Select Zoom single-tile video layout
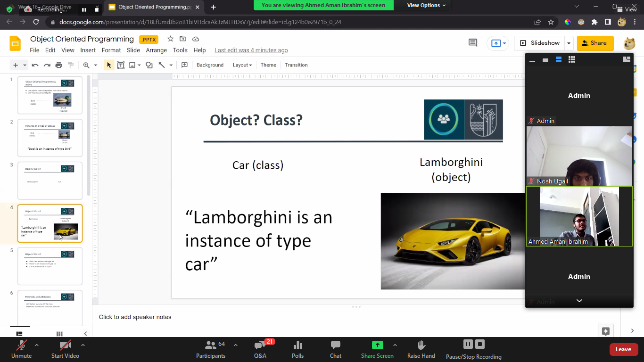The width and height of the screenshot is (644, 362). (545, 60)
